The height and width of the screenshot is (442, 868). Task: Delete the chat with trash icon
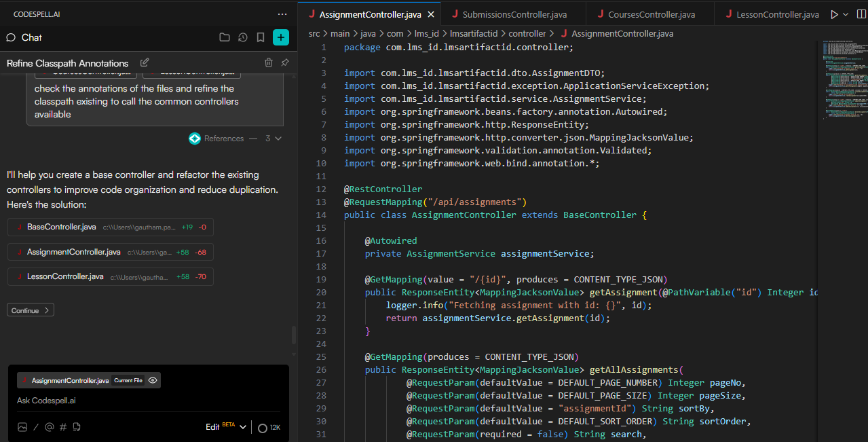click(269, 62)
